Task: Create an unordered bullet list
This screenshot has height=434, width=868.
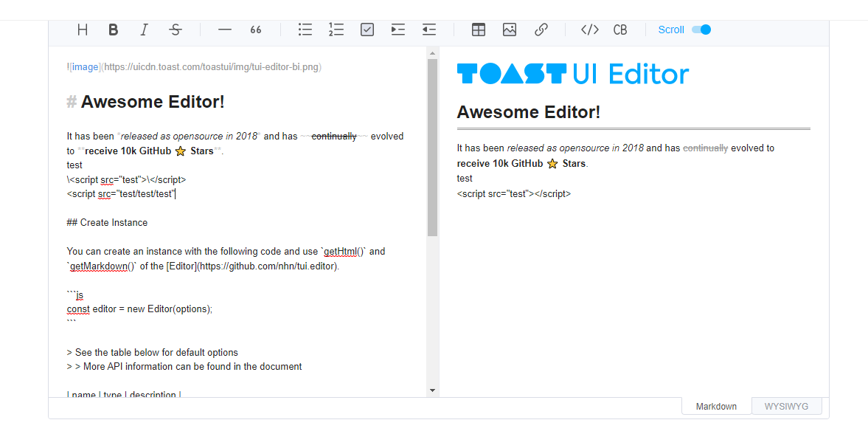Action: pos(305,30)
